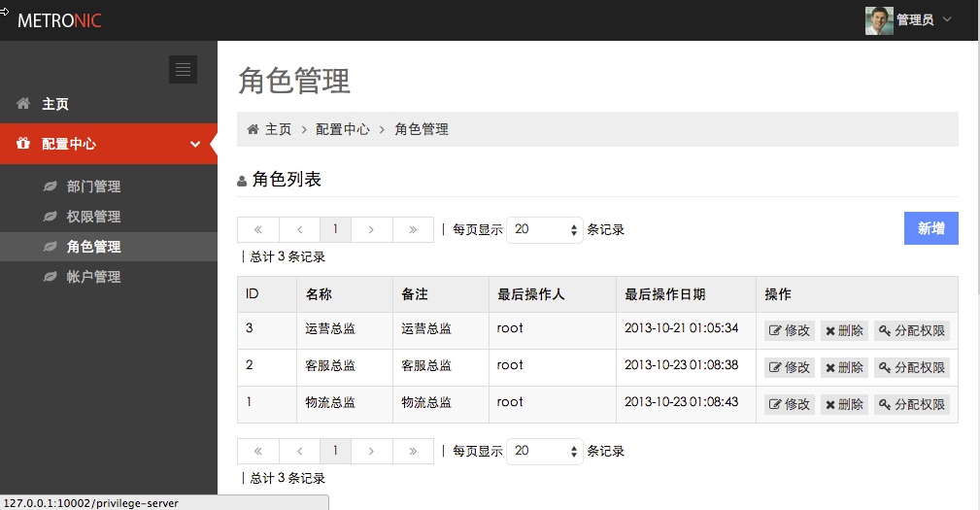Click the home icon beside 主页 in the sidebar

[x=23, y=103]
